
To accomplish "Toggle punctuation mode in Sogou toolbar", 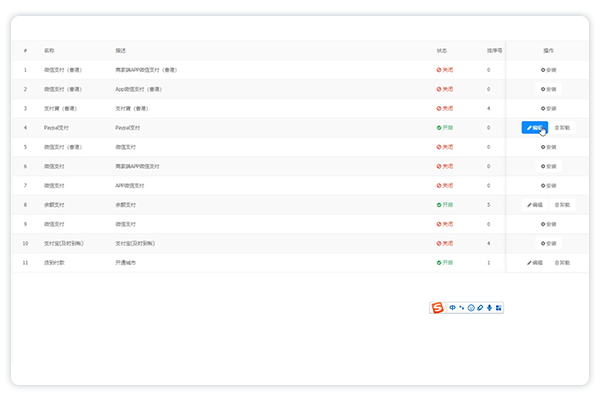I will [x=462, y=307].
